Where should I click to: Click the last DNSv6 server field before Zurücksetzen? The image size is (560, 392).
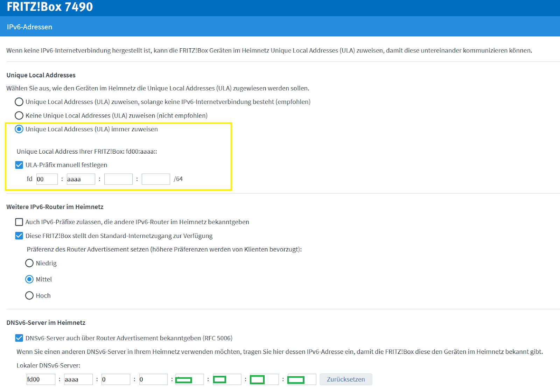(x=302, y=379)
